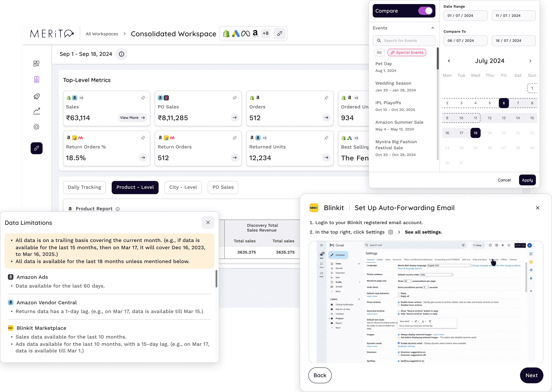Image resolution: width=552 pixels, height=392 pixels.
Task: Select the Special Events filter chip
Action: pos(407,52)
